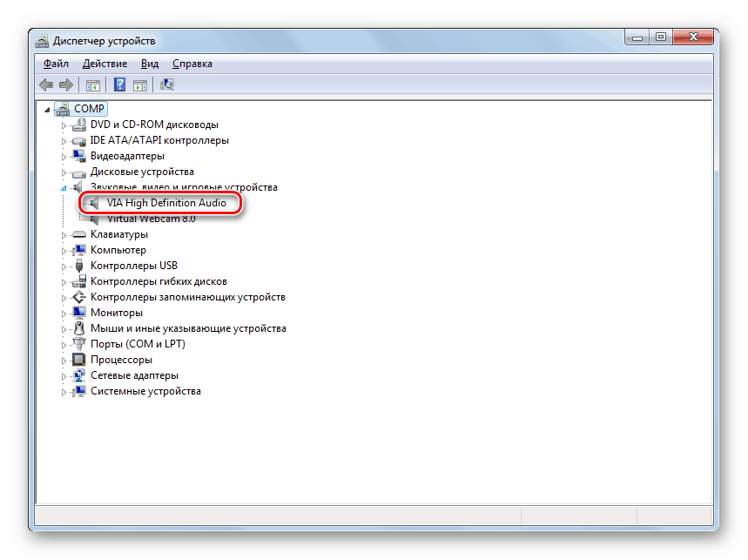Expand the Контроллеры USB node

(64, 267)
